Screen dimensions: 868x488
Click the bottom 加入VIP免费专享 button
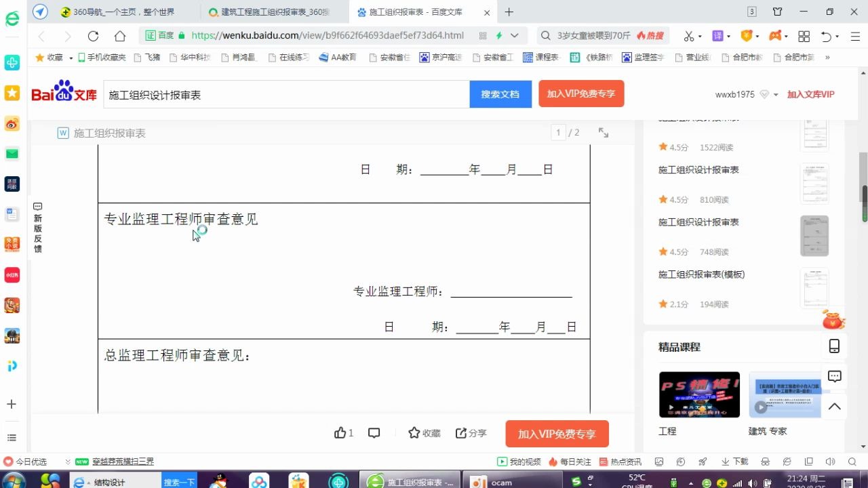557,434
